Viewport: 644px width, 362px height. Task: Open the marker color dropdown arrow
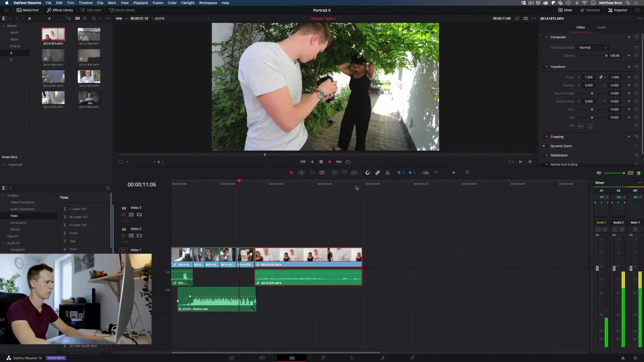tap(415, 173)
